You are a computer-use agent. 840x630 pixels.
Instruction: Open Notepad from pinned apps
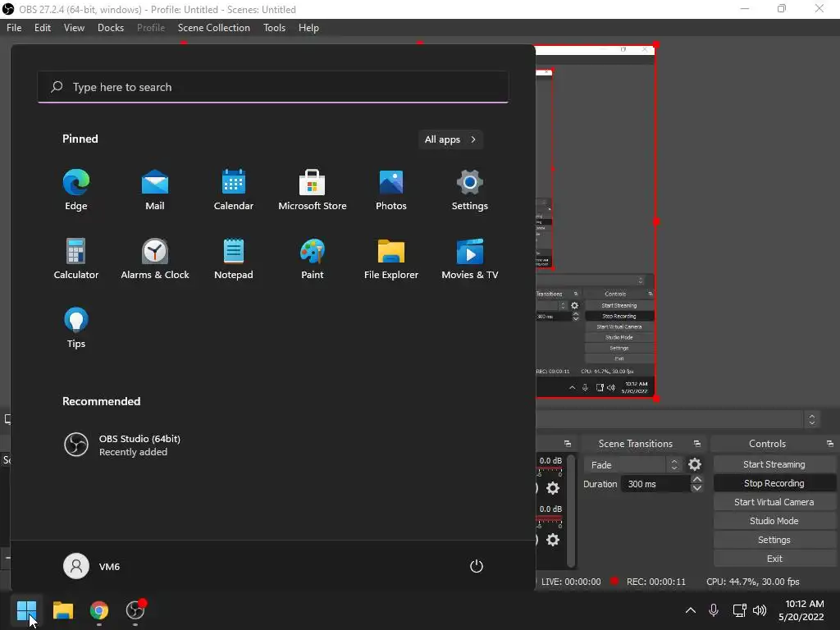[234, 259]
